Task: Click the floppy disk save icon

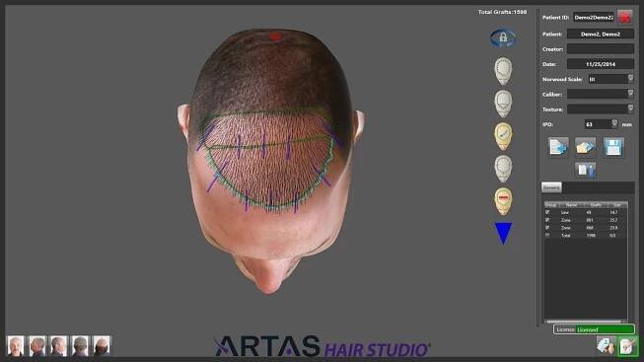Action: [613, 147]
